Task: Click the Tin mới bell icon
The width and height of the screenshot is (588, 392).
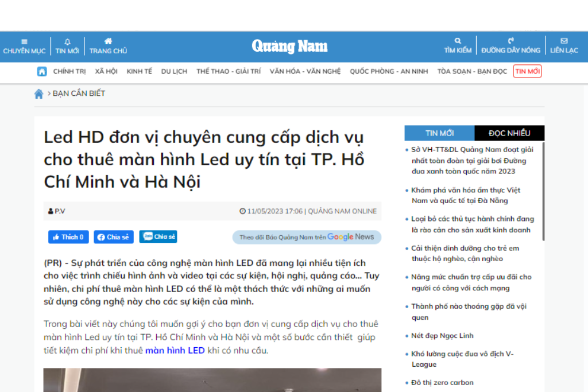Action: click(x=67, y=42)
